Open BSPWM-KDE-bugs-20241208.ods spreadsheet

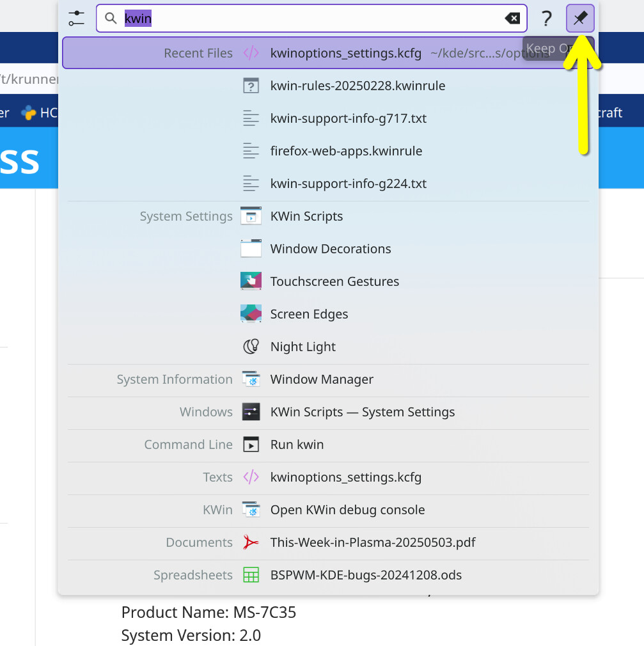click(x=328, y=575)
